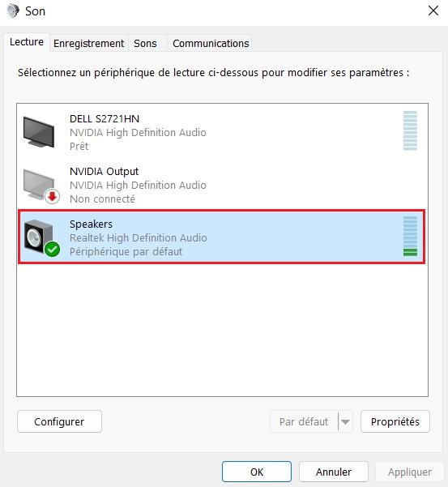
Task: Click the Configurer button
Action: point(59,421)
